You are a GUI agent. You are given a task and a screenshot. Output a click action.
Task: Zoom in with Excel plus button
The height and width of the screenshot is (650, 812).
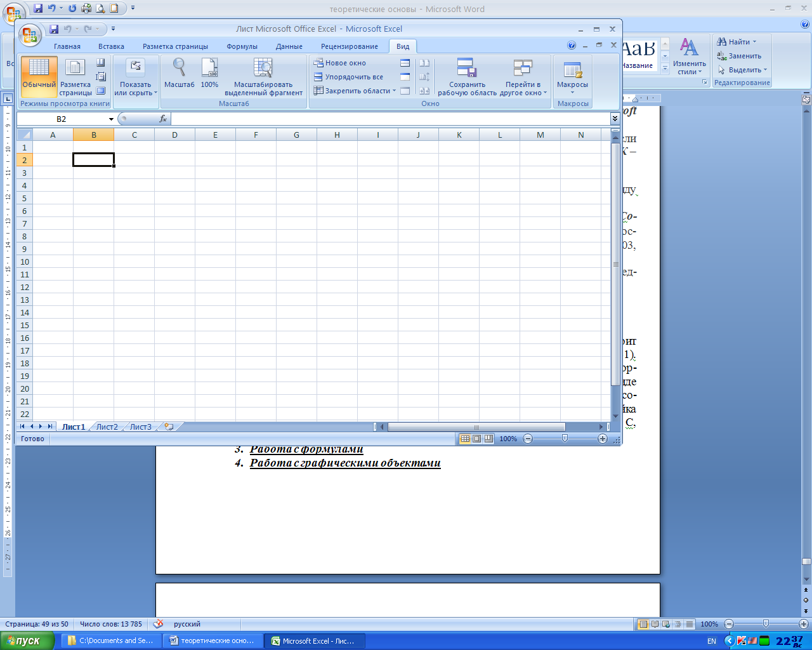coord(603,439)
